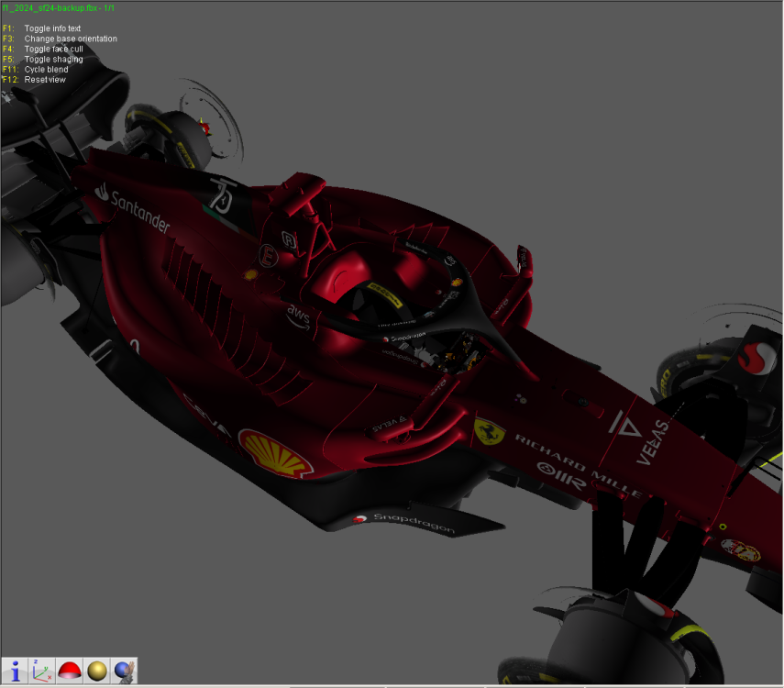Click the 'F11: Cycle blend' overlay text
The height and width of the screenshot is (688, 784).
36,69
